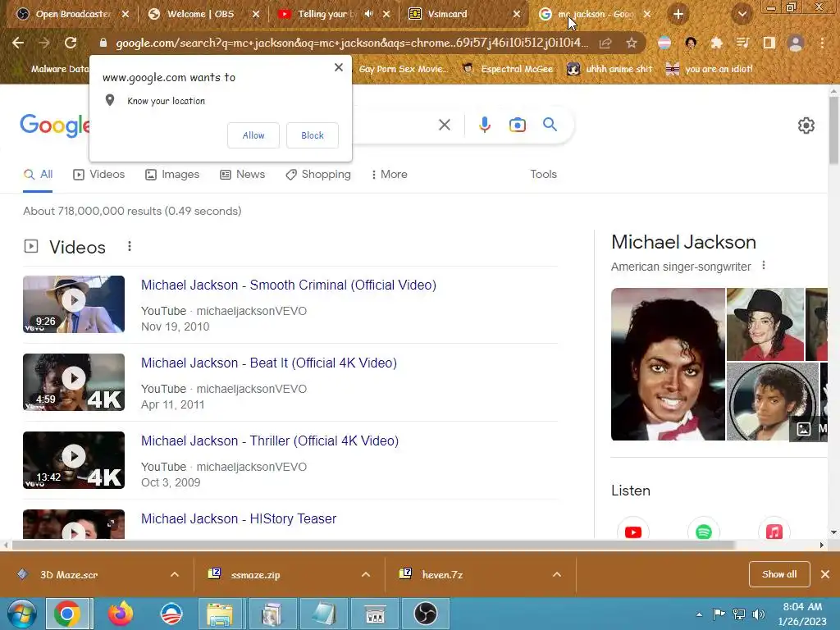Open the you are an idiot! bookmark
The image size is (840, 630).
710,69
